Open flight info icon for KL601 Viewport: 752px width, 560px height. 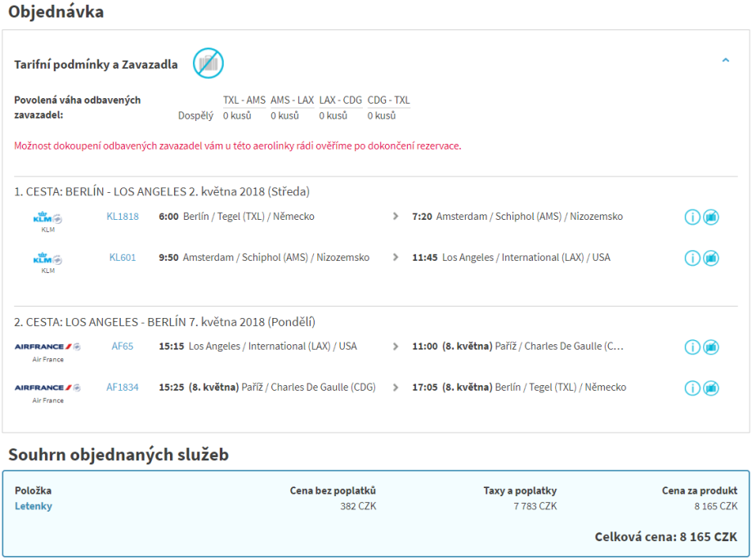click(692, 258)
